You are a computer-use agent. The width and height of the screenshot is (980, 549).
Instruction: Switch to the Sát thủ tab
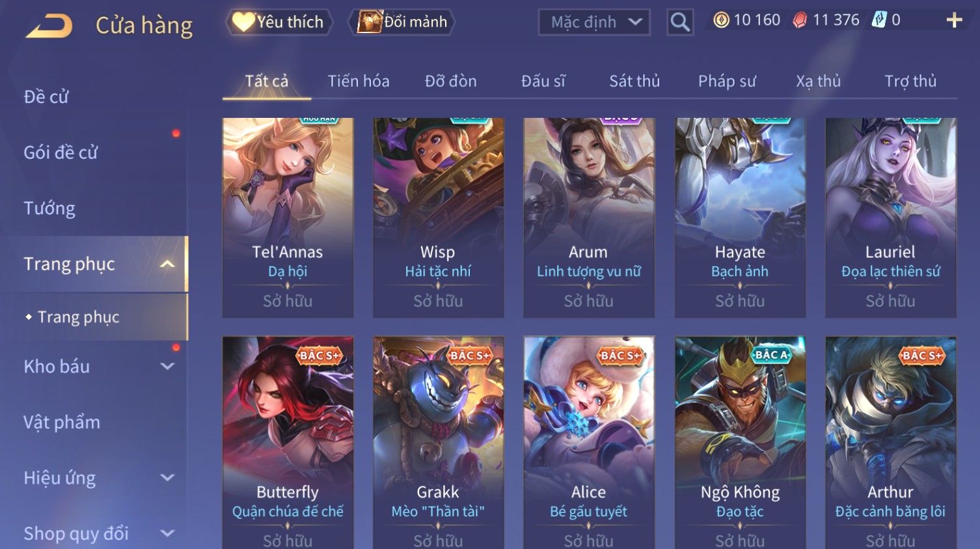click(634, 81)
